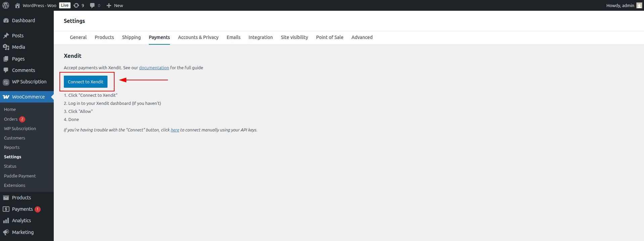Open the New content menu
This screenshot has height=241, width=644.
click(115, 5)
